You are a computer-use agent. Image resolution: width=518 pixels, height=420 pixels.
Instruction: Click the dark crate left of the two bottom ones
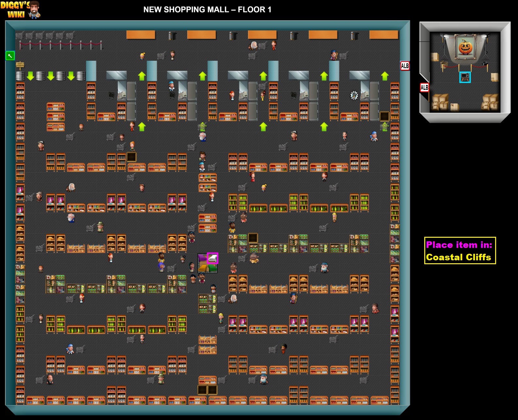[x=202, y=390]
